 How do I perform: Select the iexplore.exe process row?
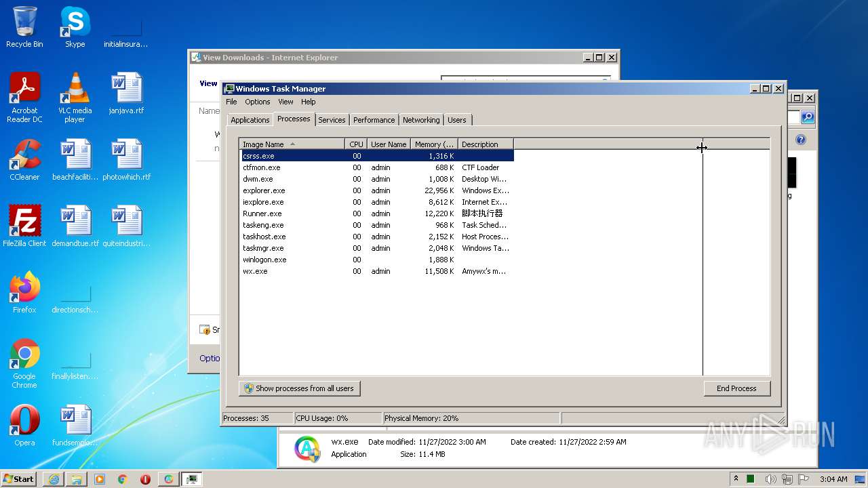(x=376, y=202)
